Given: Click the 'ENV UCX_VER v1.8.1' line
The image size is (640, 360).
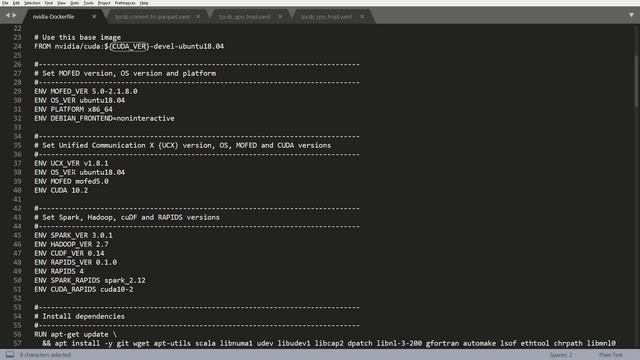Looking at the screenshot, I should pyautogui.click(x=71, y=163).
